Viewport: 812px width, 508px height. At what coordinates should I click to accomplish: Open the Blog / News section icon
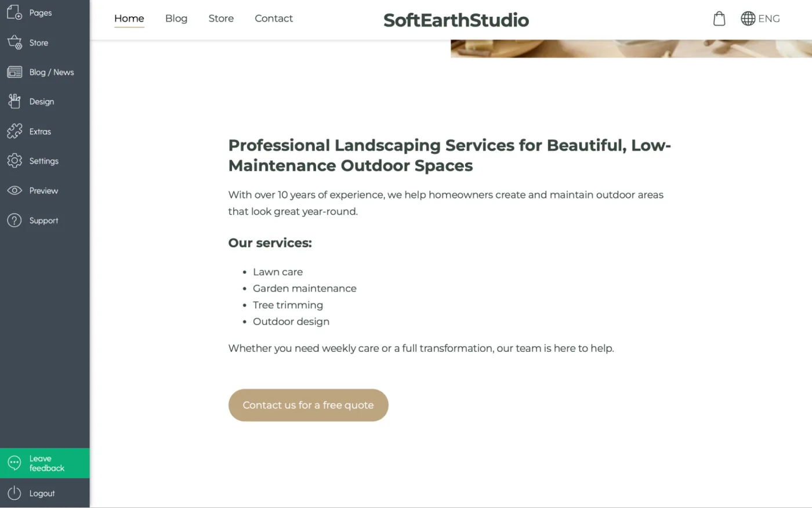pyautogui.click(x=14, y=71)
